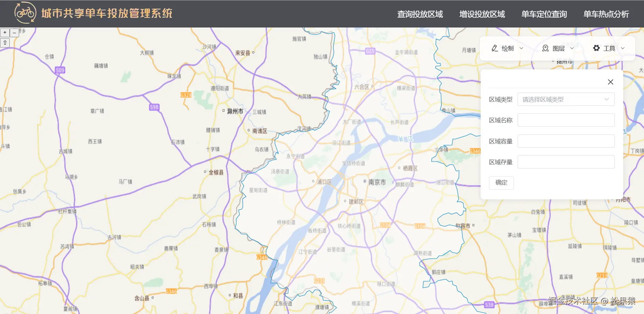The image size is (644, 314).
Task: Click the 含山县 label on map
Action: click(x=142, y=298)
